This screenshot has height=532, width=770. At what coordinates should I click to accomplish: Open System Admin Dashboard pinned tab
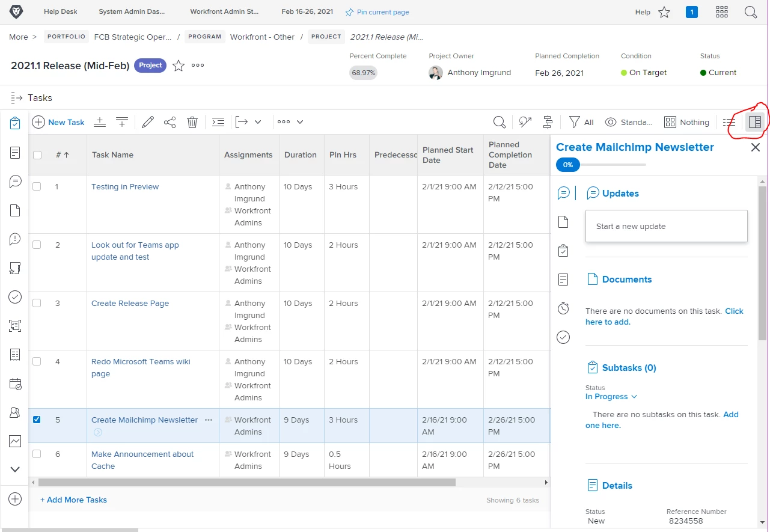pos(132,12)
